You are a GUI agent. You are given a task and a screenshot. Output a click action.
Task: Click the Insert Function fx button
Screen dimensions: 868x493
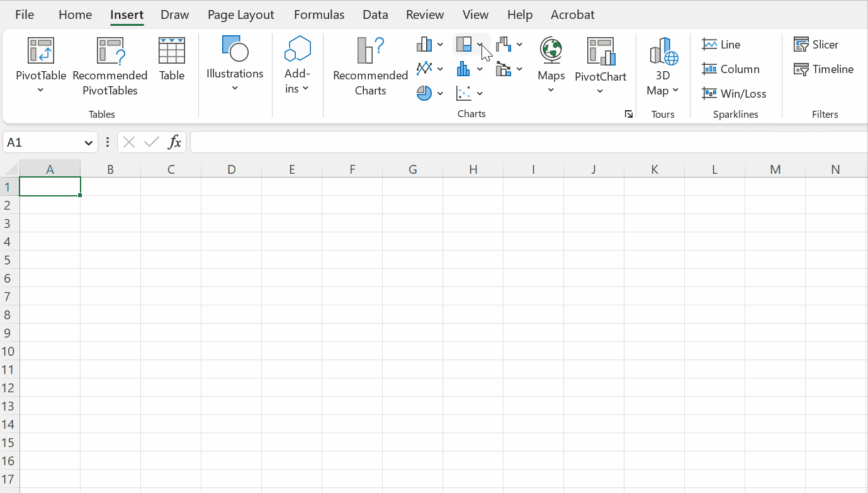pyautogui.click(x=174, y=142)
